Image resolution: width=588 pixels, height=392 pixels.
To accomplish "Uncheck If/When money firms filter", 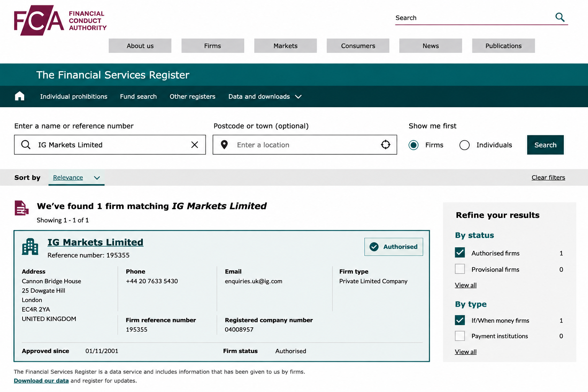I will point(460,320).
